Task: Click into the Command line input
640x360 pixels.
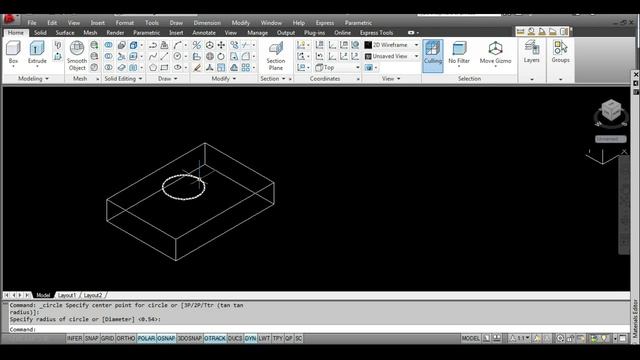Action: tap(318, 329)
